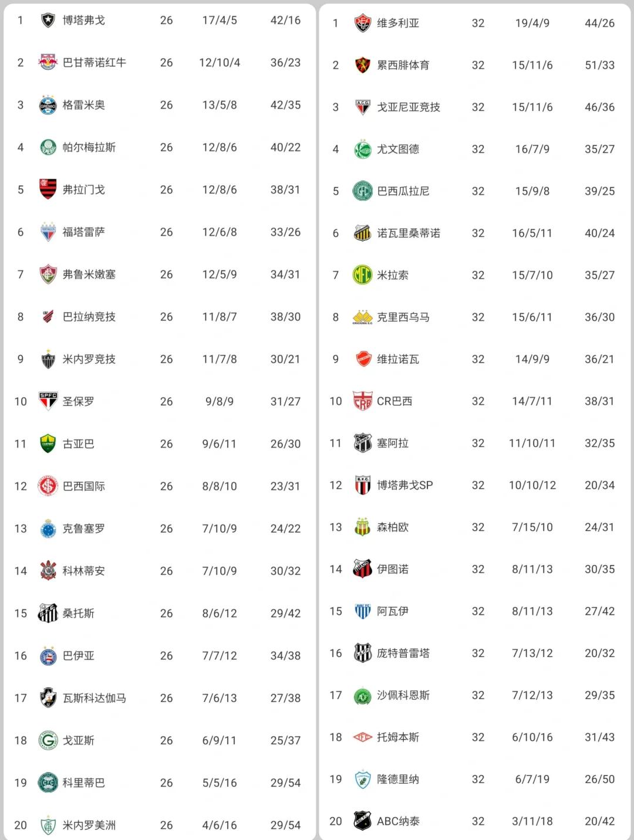Click 博塔弗戈's 17/4/5 win-draw-loss record
634x840 pixels.
pyautogui.click(x=220, y=21)
